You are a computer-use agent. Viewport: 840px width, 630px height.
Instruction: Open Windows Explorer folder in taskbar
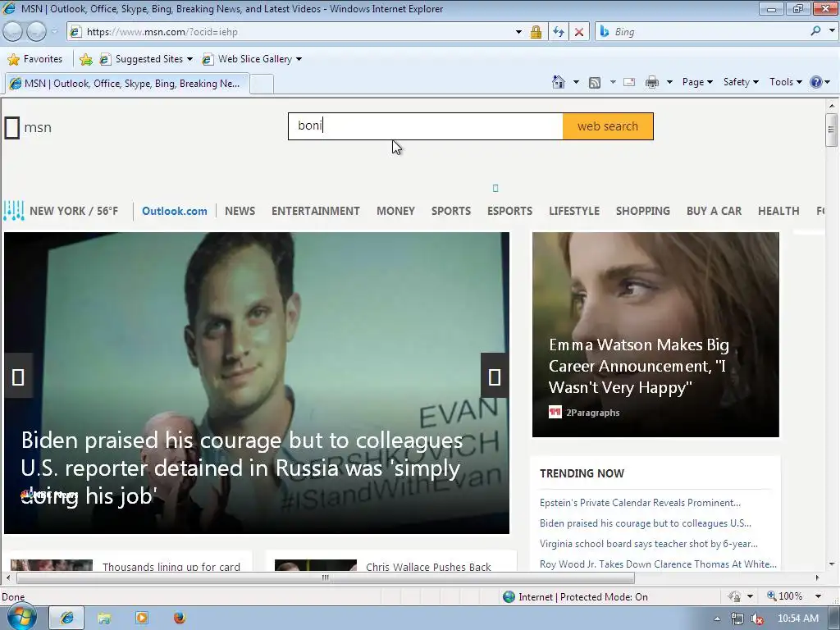(104, 618)
